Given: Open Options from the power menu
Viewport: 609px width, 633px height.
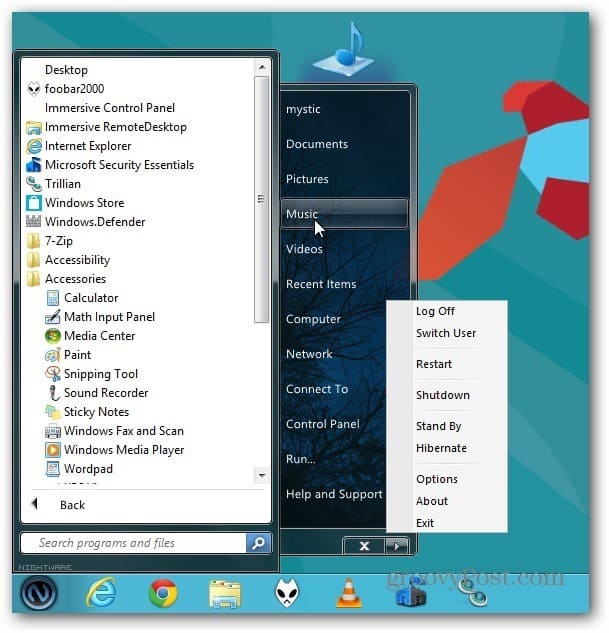Looking at the screenshot, I should (437, 479).
